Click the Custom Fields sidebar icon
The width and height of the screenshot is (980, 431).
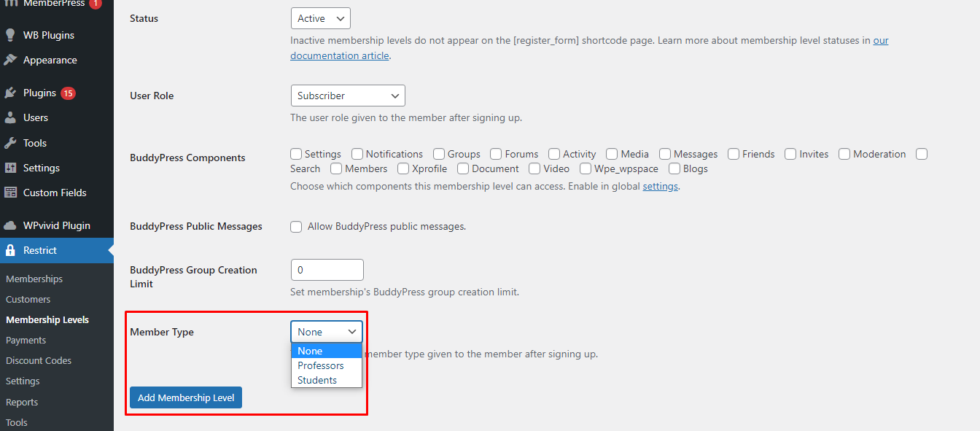point(13,193)
